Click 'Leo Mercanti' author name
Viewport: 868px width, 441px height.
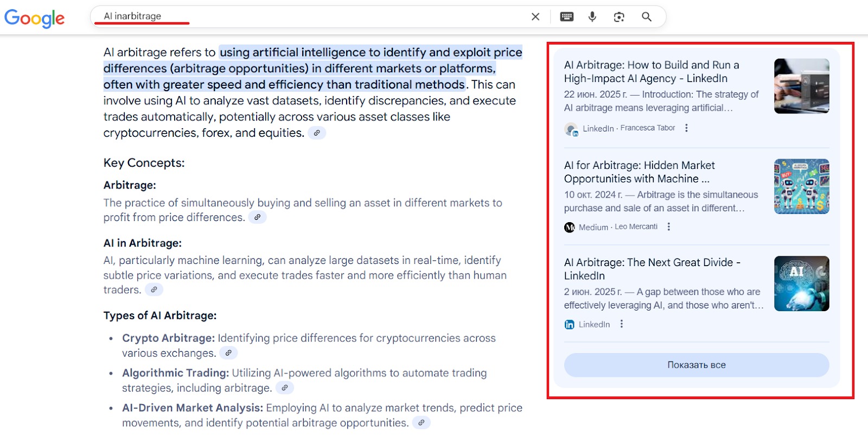(x=636, y=227)
